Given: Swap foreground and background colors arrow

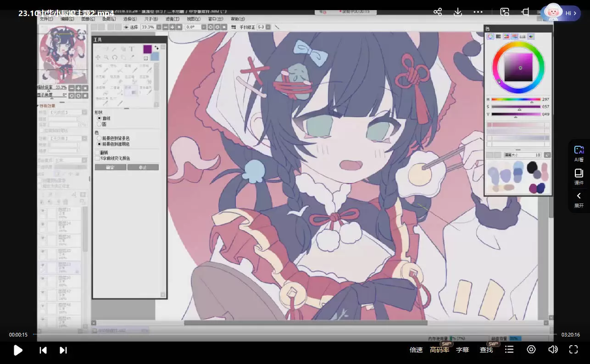Looking at the screenshot, I should [156, 47].
